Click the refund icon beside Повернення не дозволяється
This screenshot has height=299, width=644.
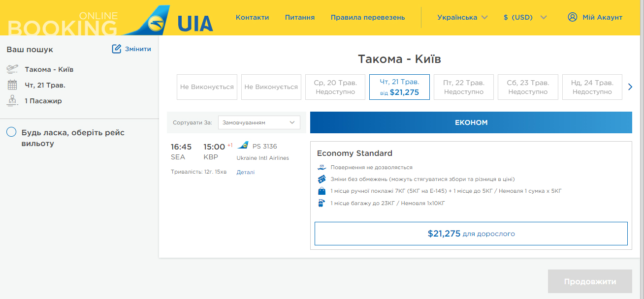[x=322, y=168]
